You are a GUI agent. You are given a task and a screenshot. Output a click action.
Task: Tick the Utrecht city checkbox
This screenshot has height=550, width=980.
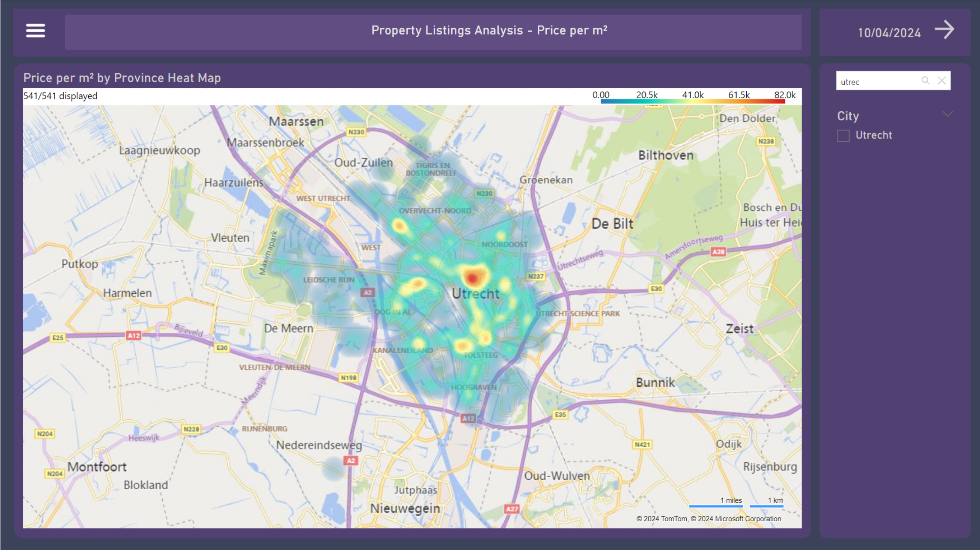[843, 136]
